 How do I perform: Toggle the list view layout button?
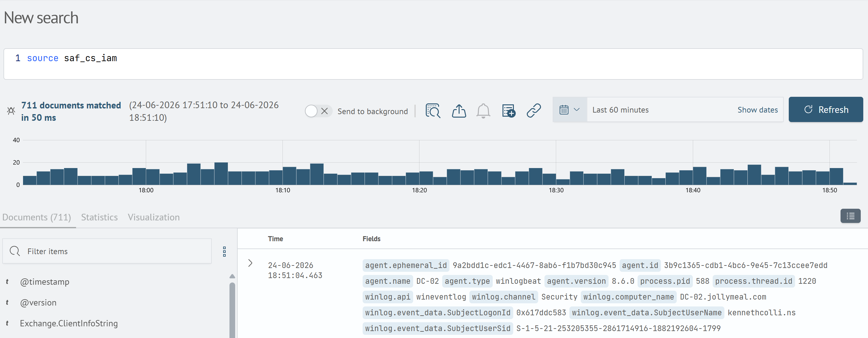pos(850,216)
